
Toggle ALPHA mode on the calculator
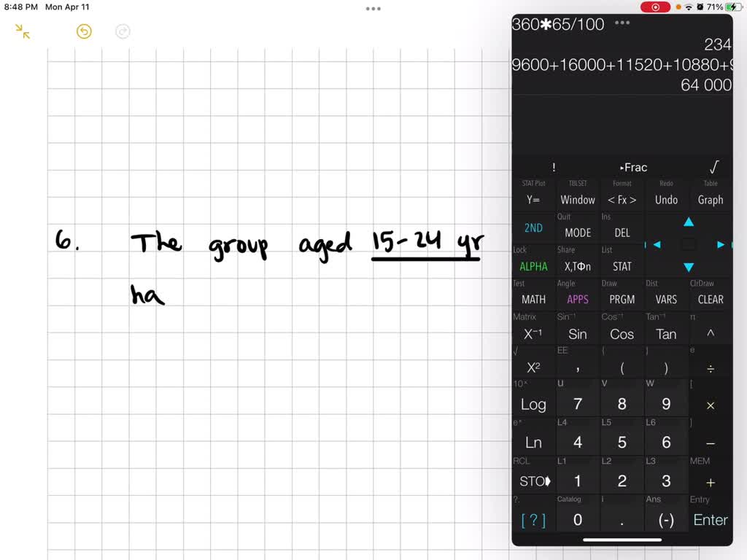click(533, 266)
